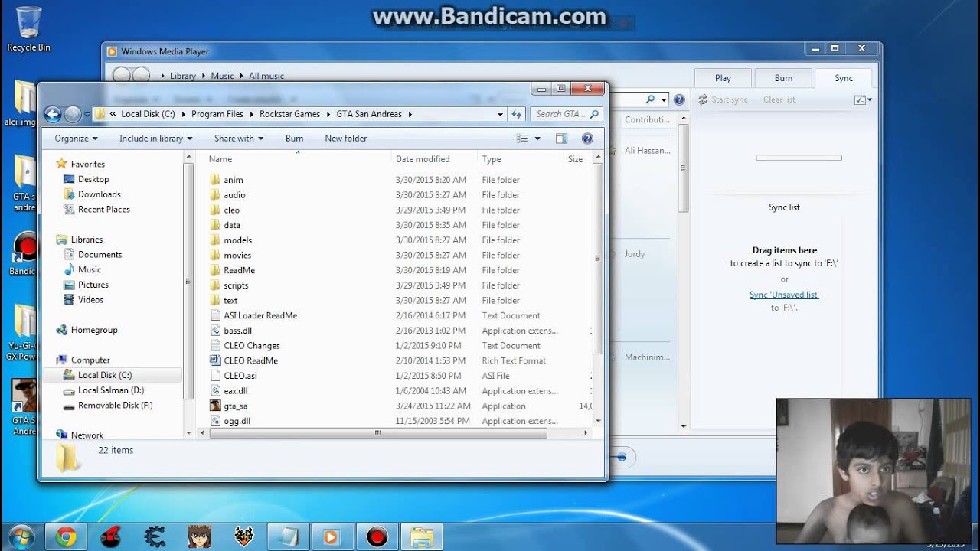Click the New folder button
This screenshot has height=551, width=980.
[346, 139]
